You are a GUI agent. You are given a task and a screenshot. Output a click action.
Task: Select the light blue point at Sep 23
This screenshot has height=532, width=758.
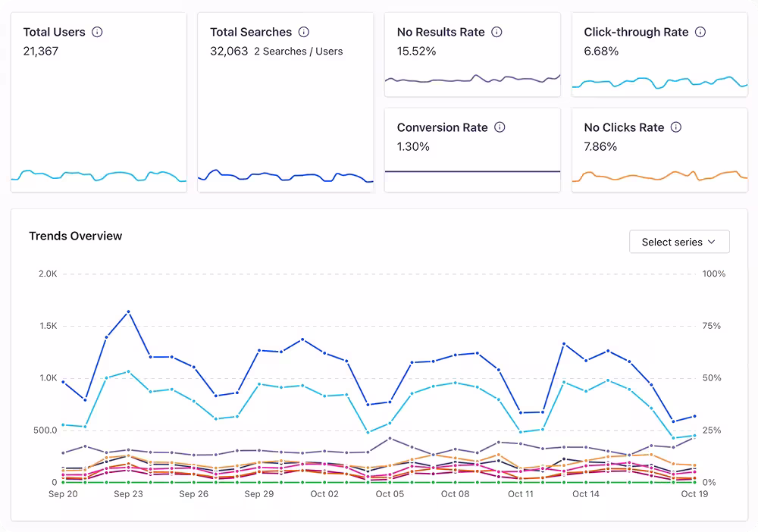(x=128, y=371)
